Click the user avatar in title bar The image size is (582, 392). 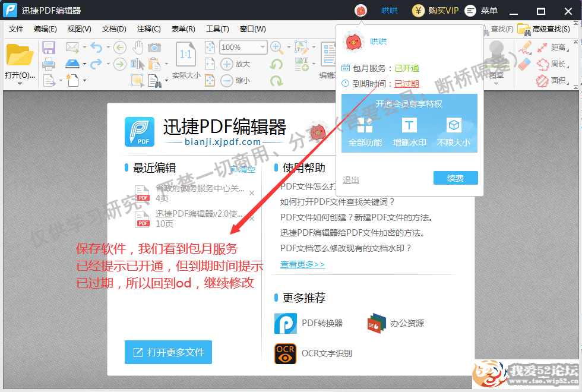coord(360,11)
